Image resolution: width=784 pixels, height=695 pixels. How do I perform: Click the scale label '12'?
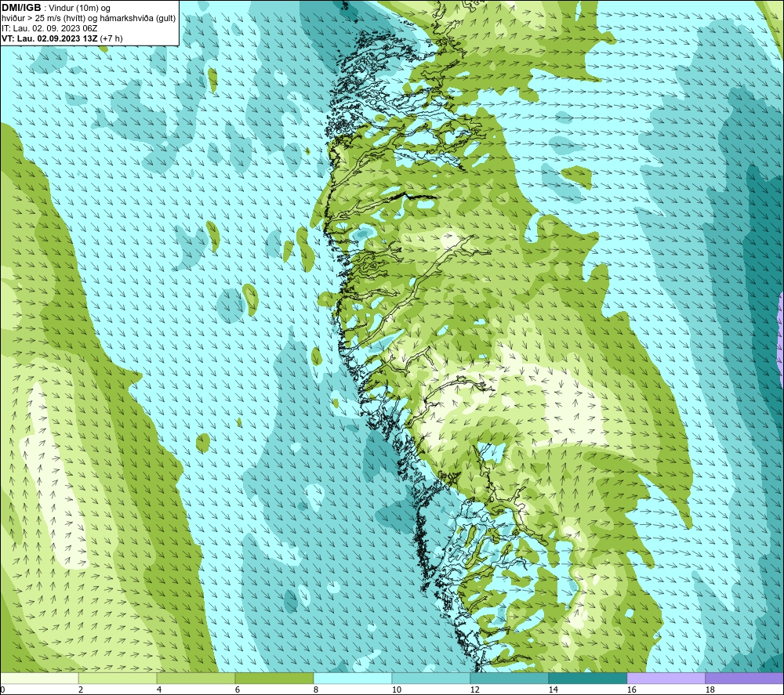(x=474, y=690)
